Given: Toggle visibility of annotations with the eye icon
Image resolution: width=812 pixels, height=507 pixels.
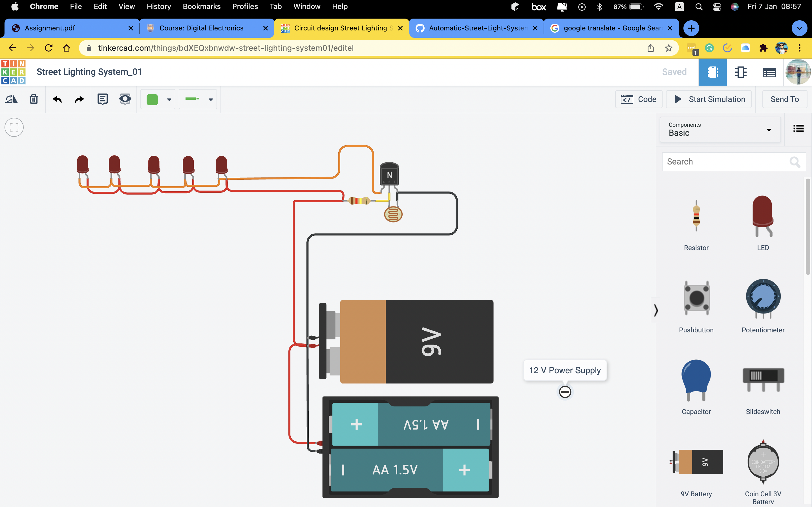Looking at the screenshot, I should 125,99.
